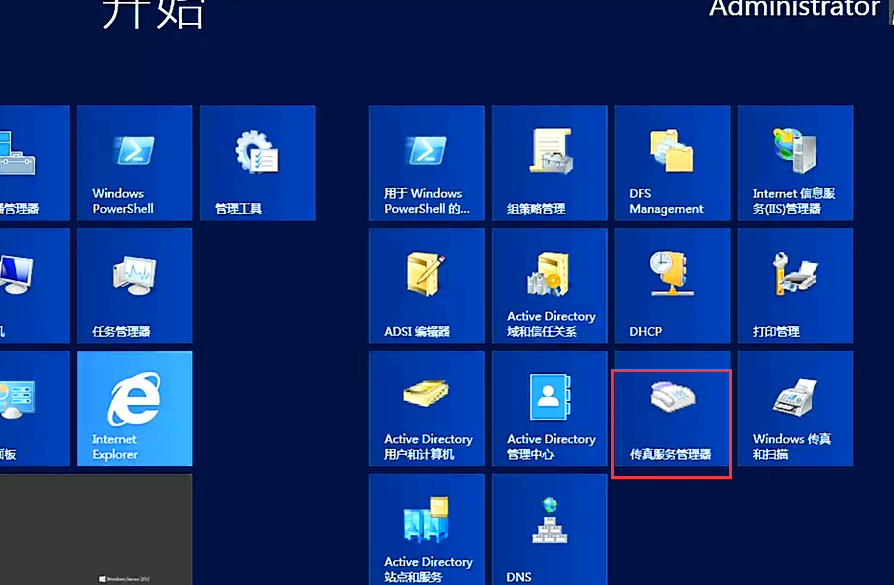Open ADSI 编辑器 tile
Screen dimensions: 894x585
426,286
